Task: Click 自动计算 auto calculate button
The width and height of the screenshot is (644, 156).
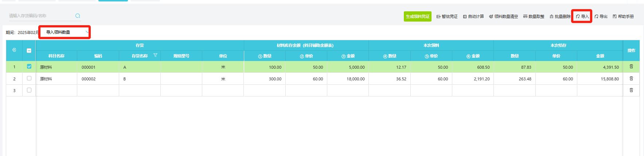Action: tap(473, 16)
